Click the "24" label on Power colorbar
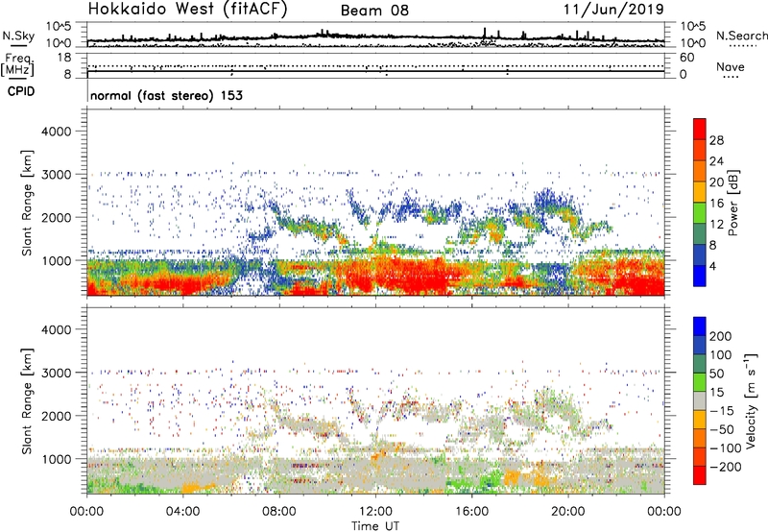Viewport: 768px width, 532px height. (716, 161)
